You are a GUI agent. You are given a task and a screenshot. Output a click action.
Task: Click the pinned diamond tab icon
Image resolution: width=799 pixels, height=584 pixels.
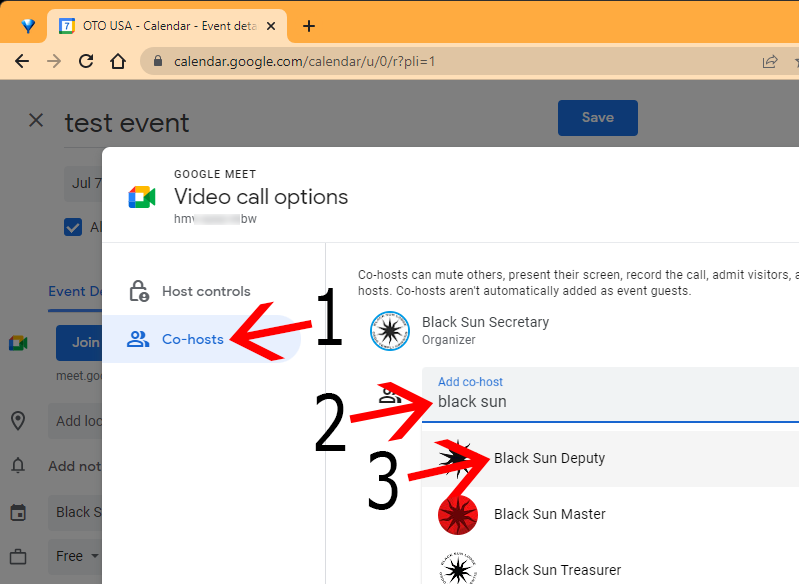(x=28, y=26)
